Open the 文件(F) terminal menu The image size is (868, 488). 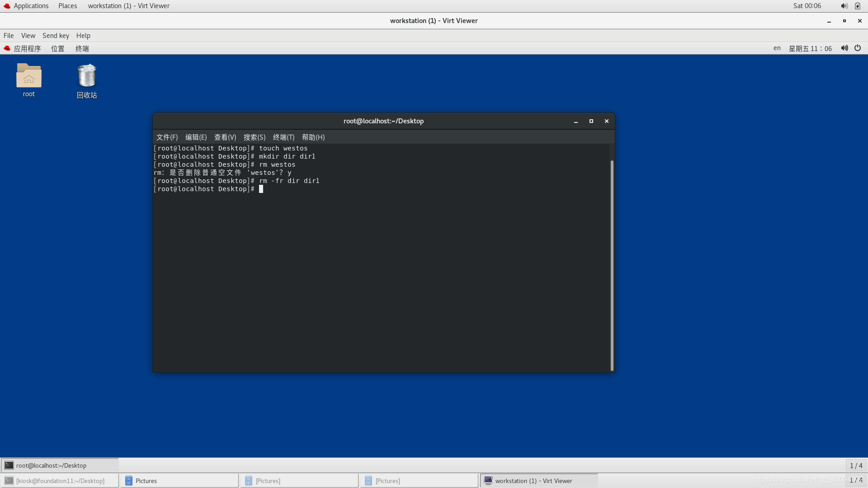click(x=167, y=137)
